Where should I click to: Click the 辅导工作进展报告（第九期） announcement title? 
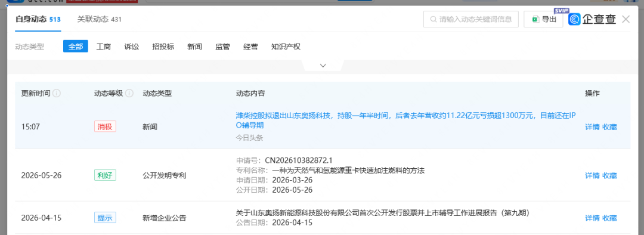click(x=382, y=213)
